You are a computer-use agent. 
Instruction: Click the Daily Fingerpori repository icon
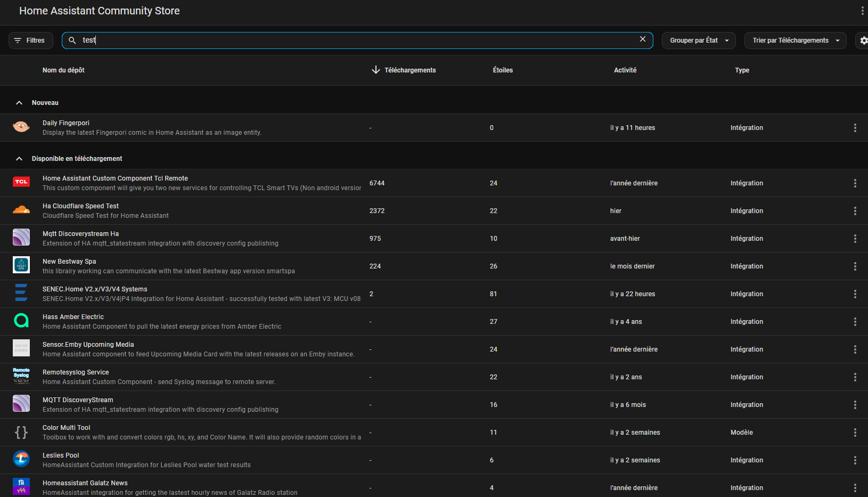[21, 127]
